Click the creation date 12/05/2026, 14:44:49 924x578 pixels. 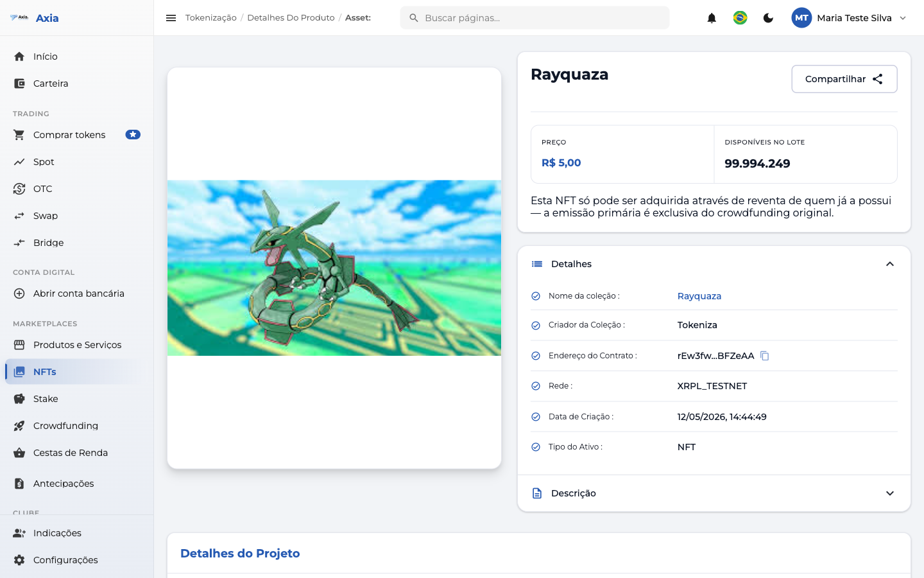point(722,417)
